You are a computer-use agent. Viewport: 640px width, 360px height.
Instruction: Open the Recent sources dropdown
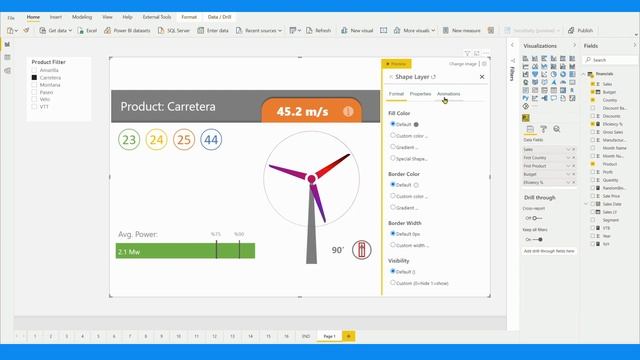(x=280, y=31)
